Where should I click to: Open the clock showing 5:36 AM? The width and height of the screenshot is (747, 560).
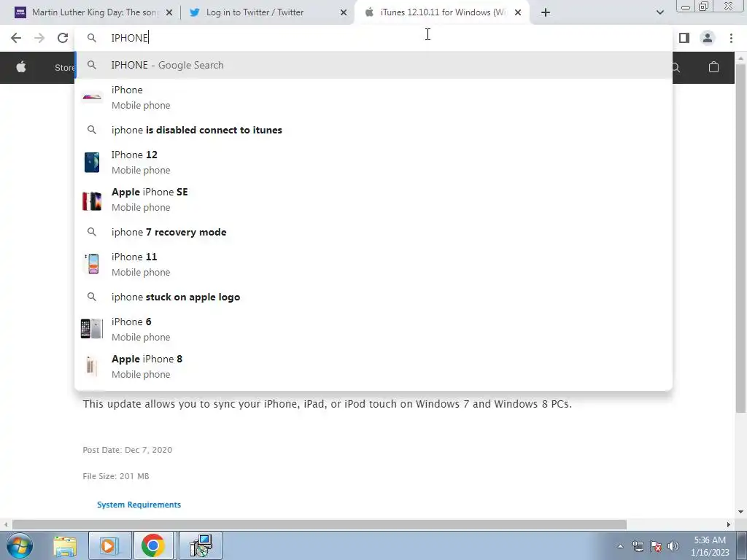(x=710, y=546)
